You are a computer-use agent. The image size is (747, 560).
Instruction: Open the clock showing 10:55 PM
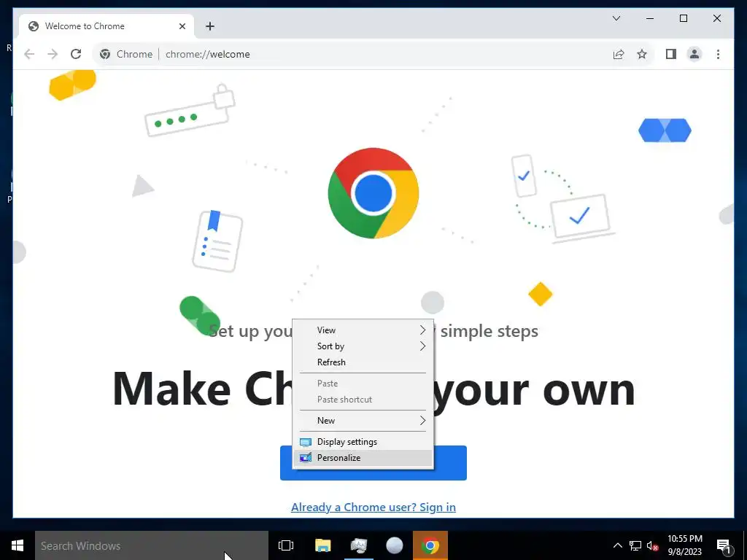pyautogui.click(x=684, y=545)
